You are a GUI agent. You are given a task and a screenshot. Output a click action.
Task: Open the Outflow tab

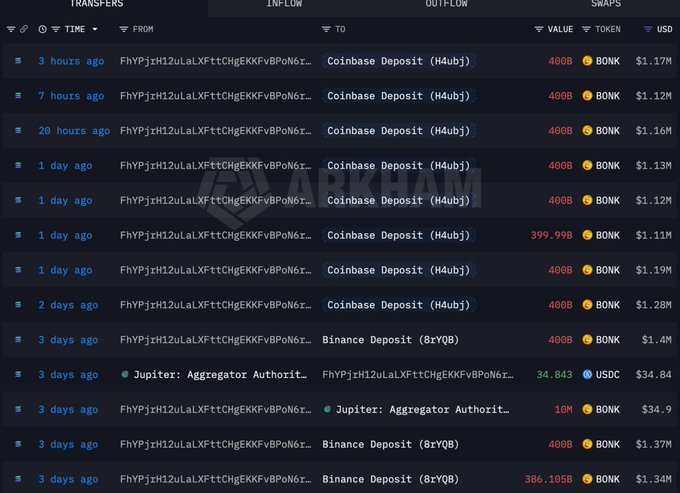[446, 4]
